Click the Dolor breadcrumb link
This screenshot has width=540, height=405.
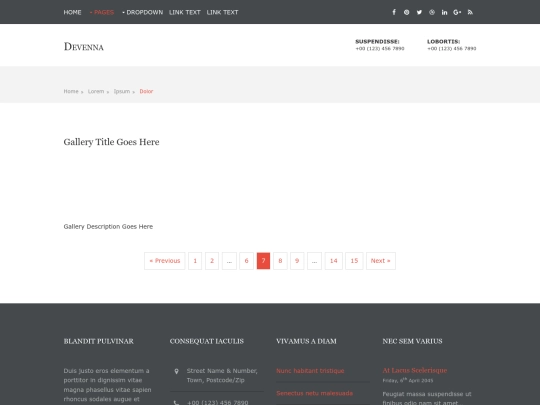click(146, 91)
